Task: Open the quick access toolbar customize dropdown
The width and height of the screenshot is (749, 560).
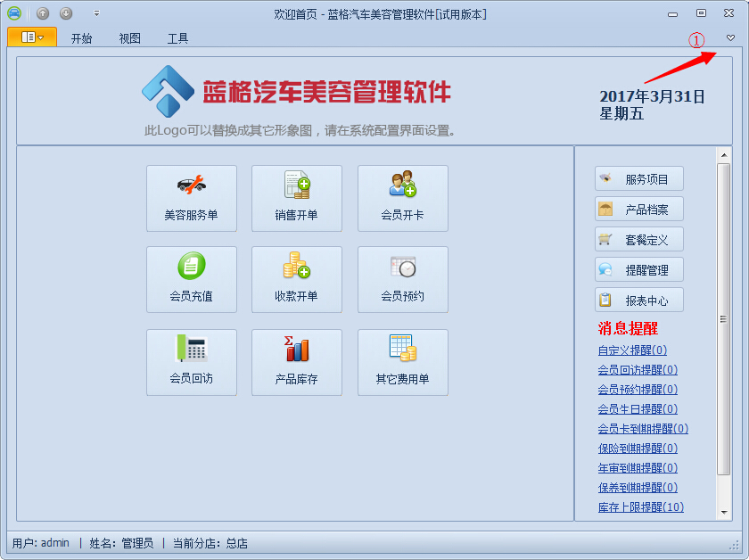Action: (x=96, y=13)
